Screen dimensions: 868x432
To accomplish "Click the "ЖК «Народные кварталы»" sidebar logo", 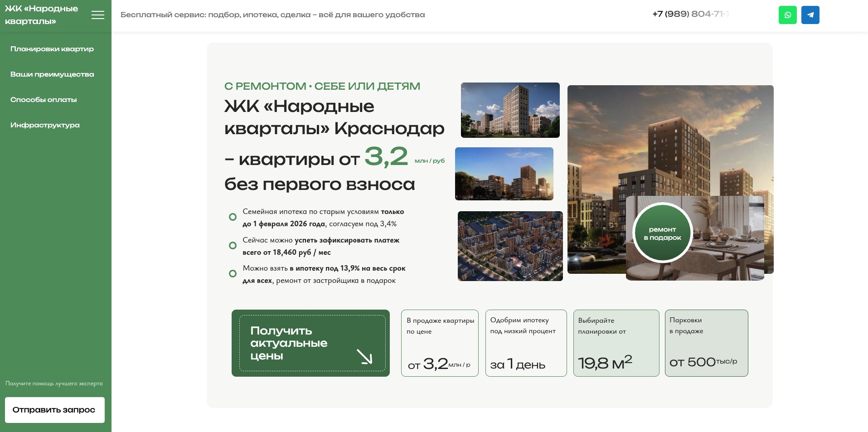I will (41, 15).
